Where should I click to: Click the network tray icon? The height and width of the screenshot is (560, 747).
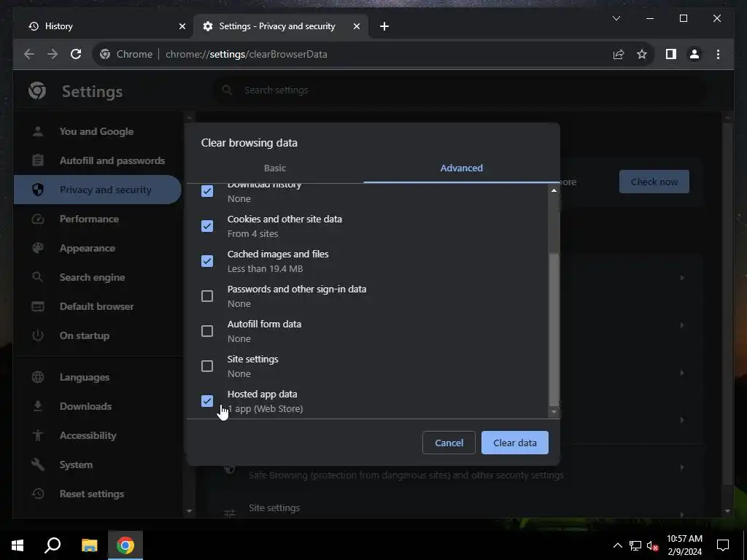coord(635,545)
